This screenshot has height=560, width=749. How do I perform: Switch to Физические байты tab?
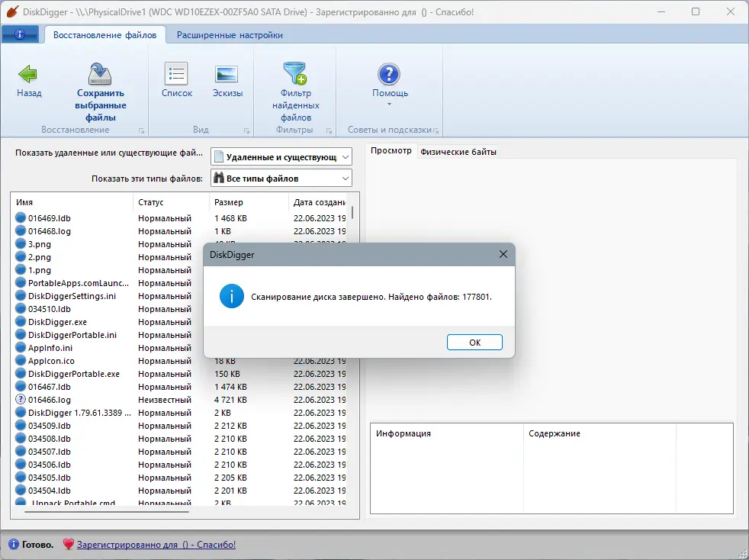click(458, 150)
